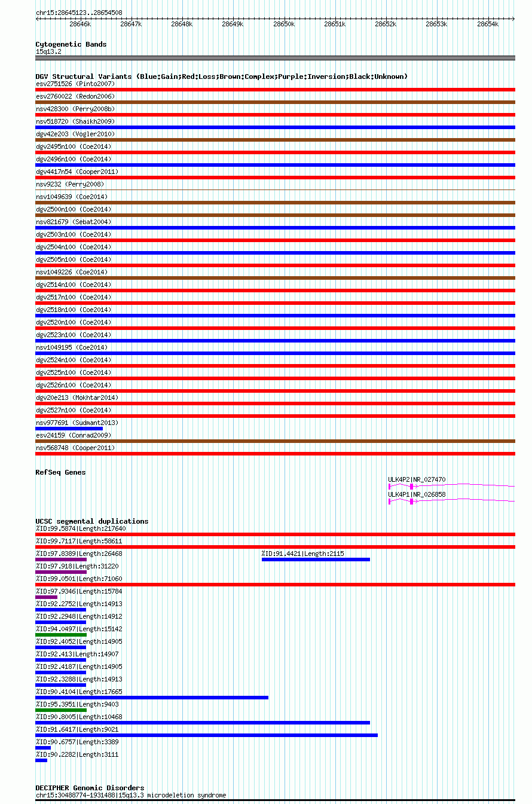Screen dimensions: 532x804
Task: Select the nsv9232 (Perry2008) label
Action: coord(70,184)
